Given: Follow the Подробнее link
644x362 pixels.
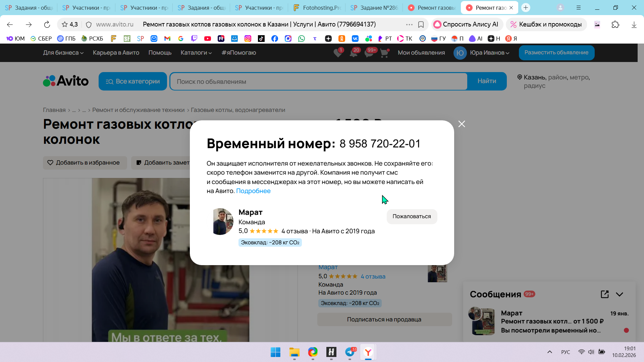Looking at the screenshot, I should [253, 191].
